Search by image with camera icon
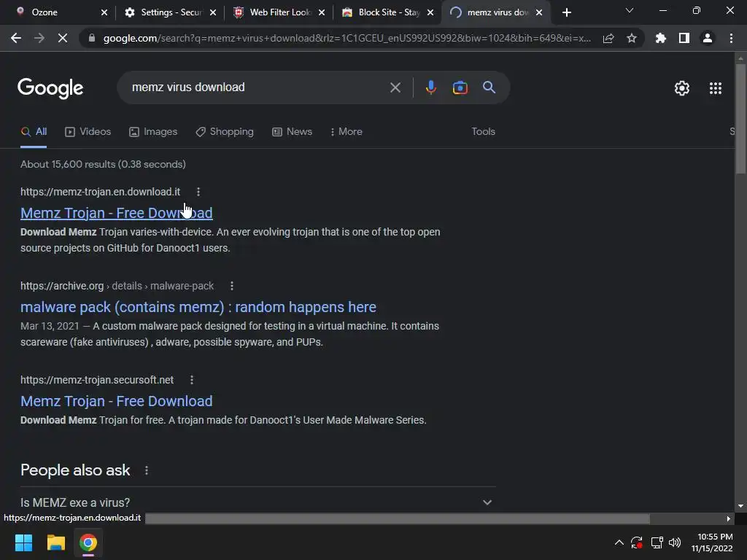747x560 pixels. (460, 87)
